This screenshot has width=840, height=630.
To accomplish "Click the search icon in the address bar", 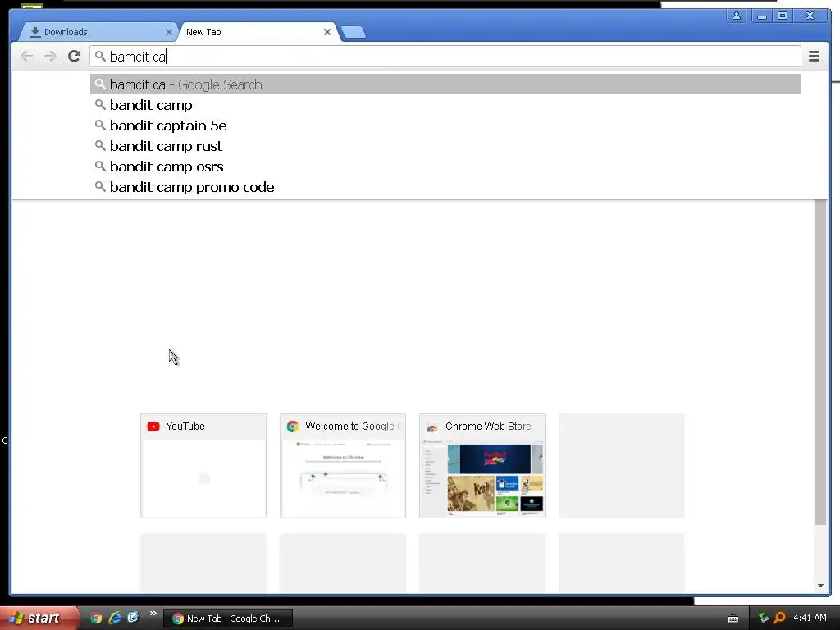I will pos(100,56).
